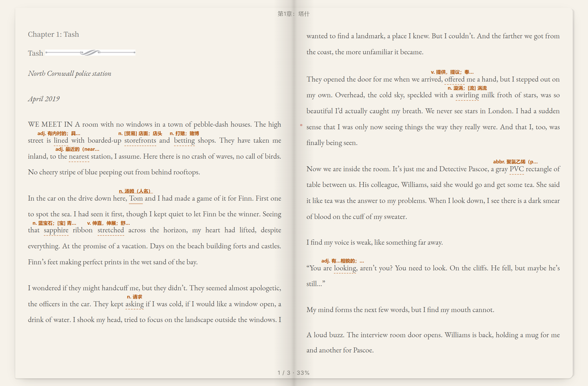
Task: Click the 'Chapter 1: Tash' heading
Action: pyautogui.click(x=54, y=34)
